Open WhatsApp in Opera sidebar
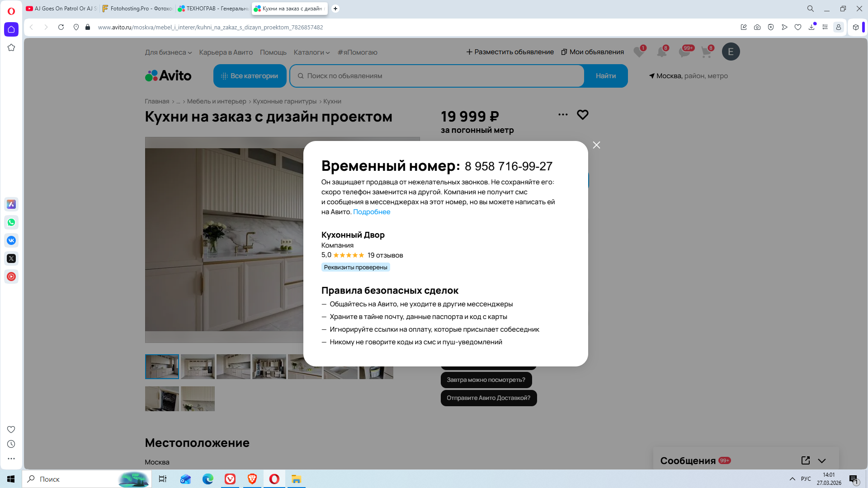The width and height of the screenshot is (868, 488). coord(11,222)
